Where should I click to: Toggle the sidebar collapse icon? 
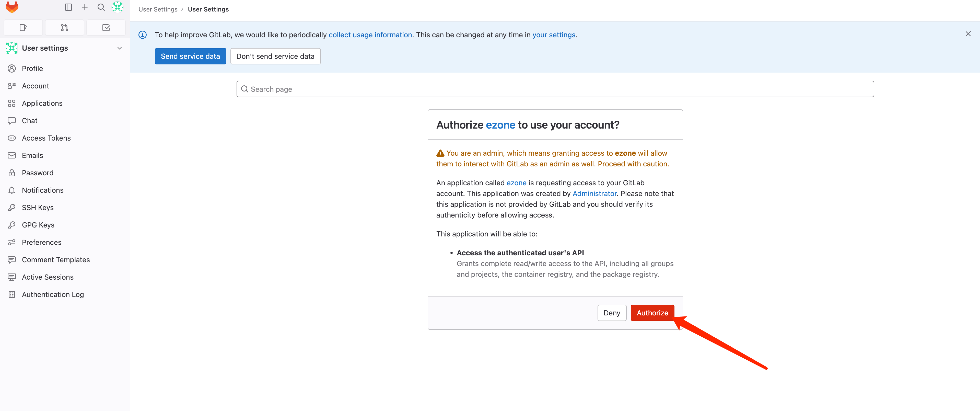click(x=68, y=7)
